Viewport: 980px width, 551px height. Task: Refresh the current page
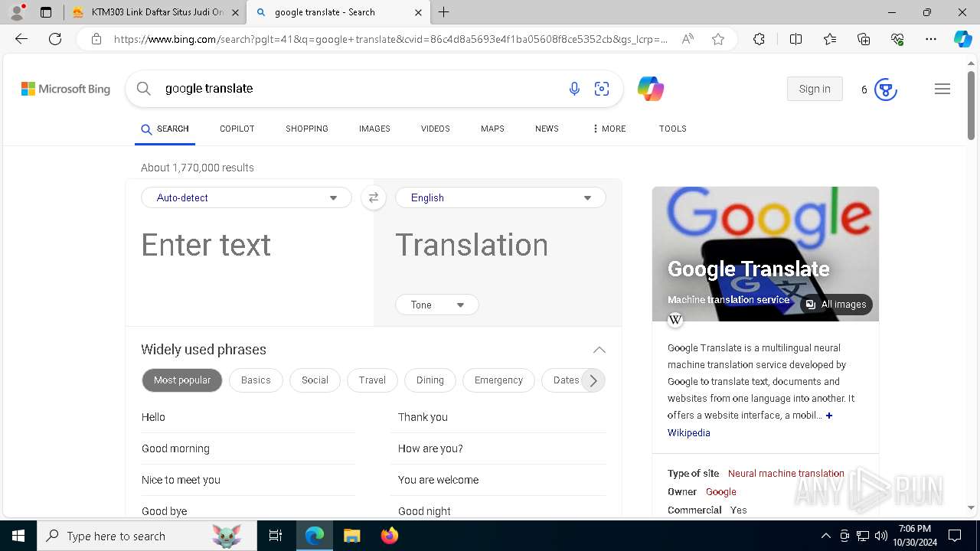coord(55,39)
